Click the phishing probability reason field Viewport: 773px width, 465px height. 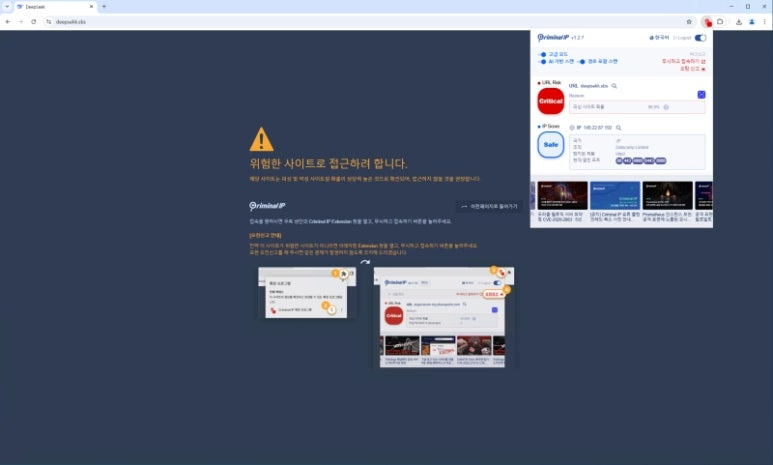[637, 107]
